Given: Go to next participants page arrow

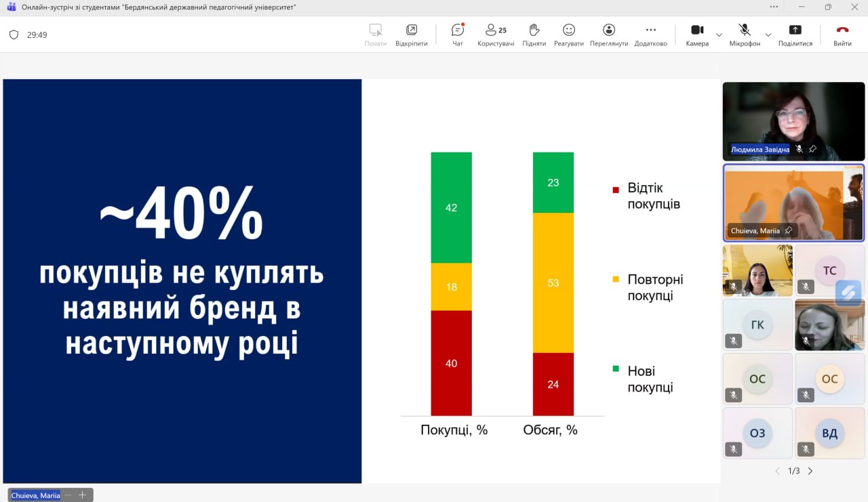Looking at the screenshot, I should 810,471.
